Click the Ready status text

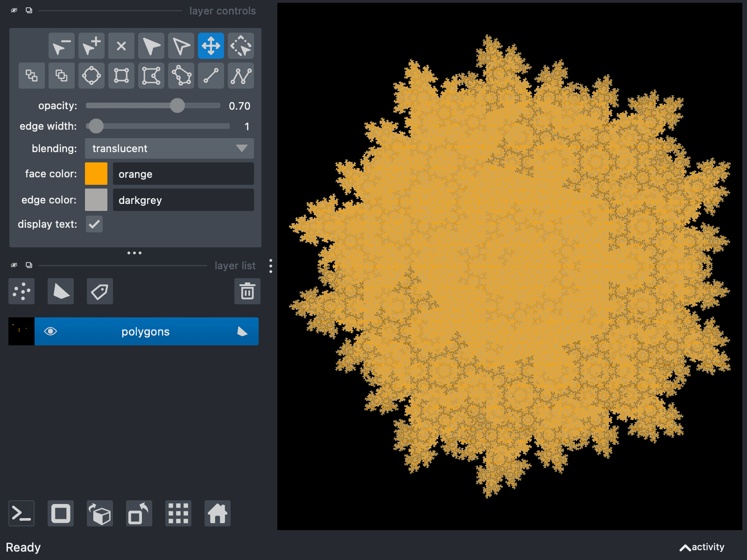click(23, 547)
